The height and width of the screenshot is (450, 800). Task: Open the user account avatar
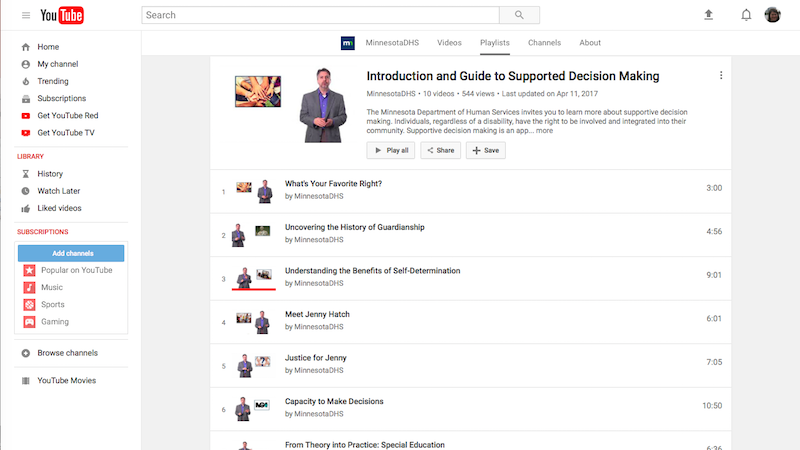pyautogui.click(x=773, y=15)
